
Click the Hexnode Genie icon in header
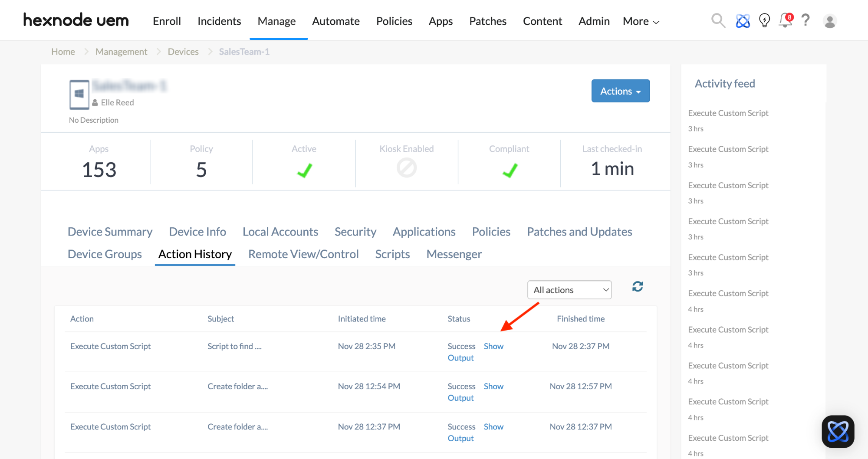point(743,21)
